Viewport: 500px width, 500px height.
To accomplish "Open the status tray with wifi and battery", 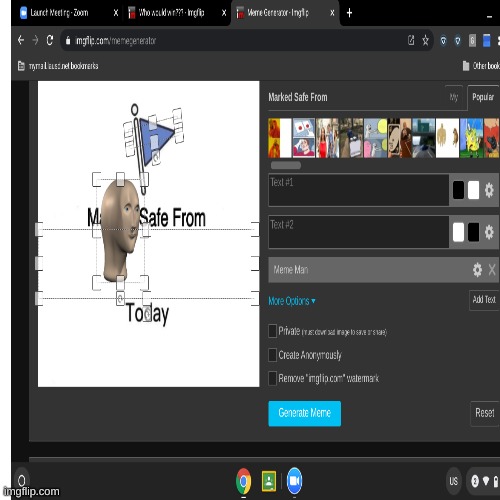I will (x=483, y=481).
